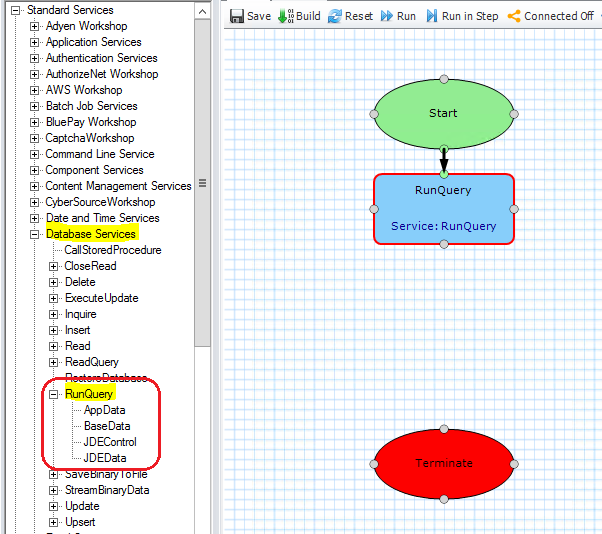Select the blue RunQuery service node
This screenshot has width=602, height=534.
coord(444,209)
